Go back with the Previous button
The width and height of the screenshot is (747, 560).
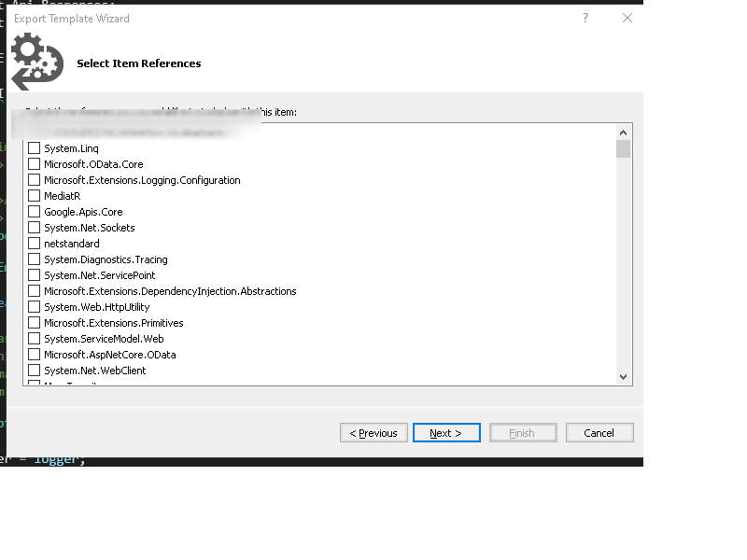pyautogui.click(x=373, y=433)
